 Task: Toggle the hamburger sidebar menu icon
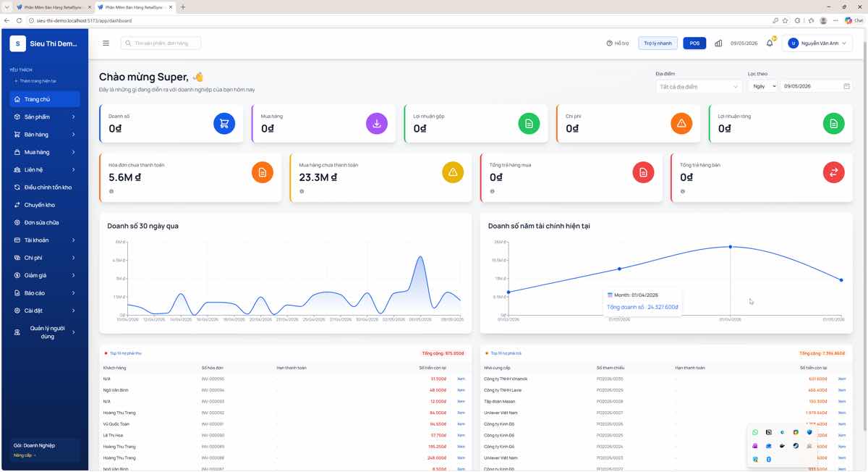tap(106, 43)
